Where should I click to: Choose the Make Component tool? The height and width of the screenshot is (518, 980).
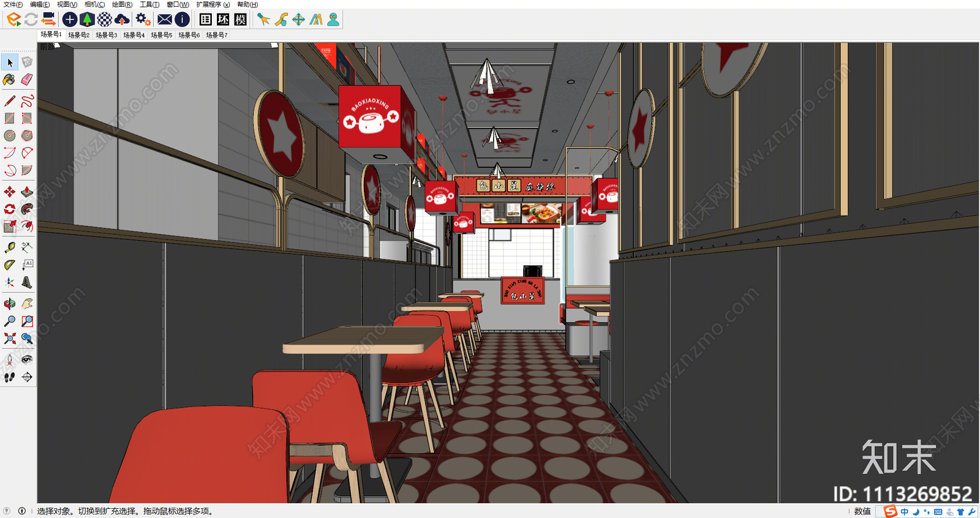tap(27, 62)
